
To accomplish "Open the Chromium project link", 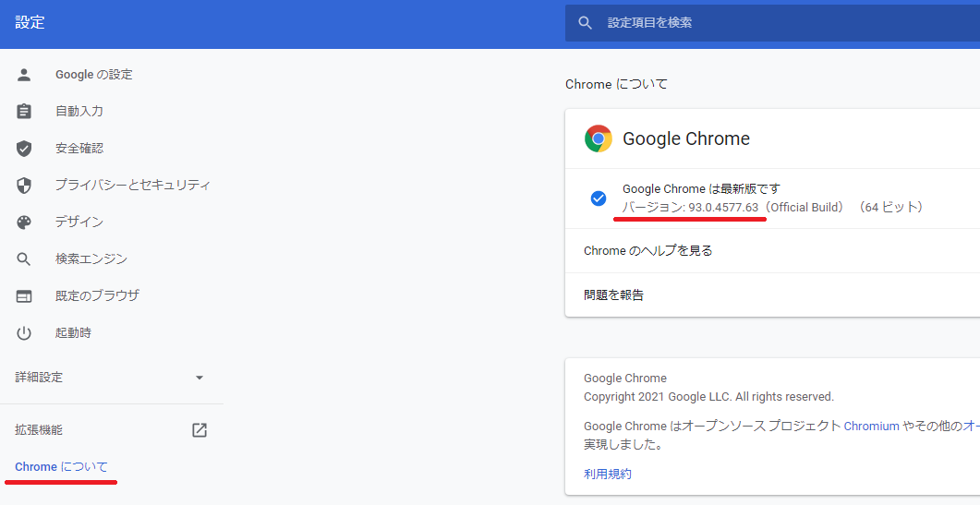I will click(871, 427).
